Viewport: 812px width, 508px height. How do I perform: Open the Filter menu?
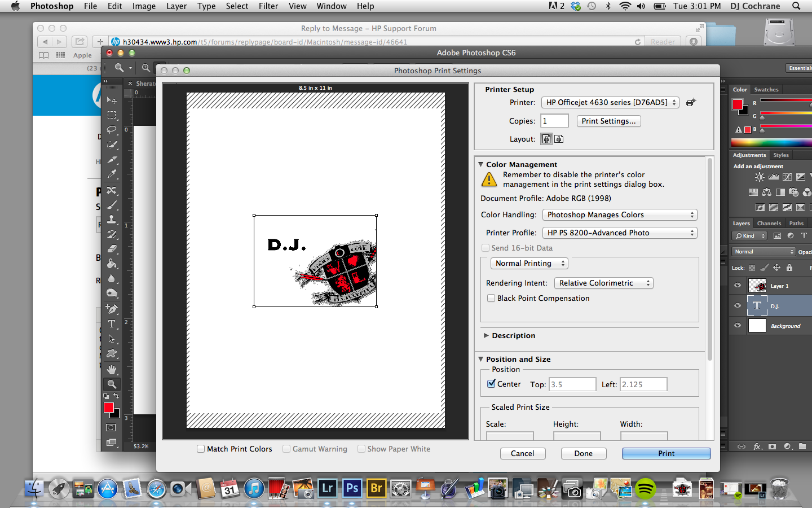click(x=268, y=6)
